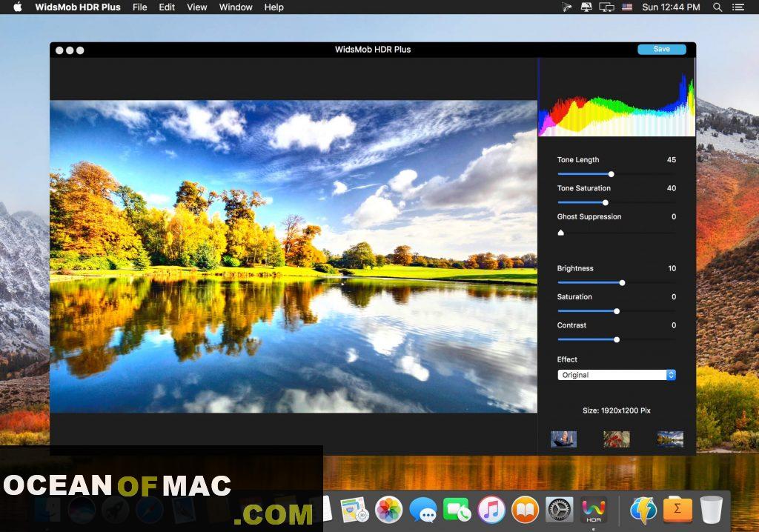Select the red flowers thumbnail
The height and width of the screenshot is (532, 759).
tap(617, 439)
